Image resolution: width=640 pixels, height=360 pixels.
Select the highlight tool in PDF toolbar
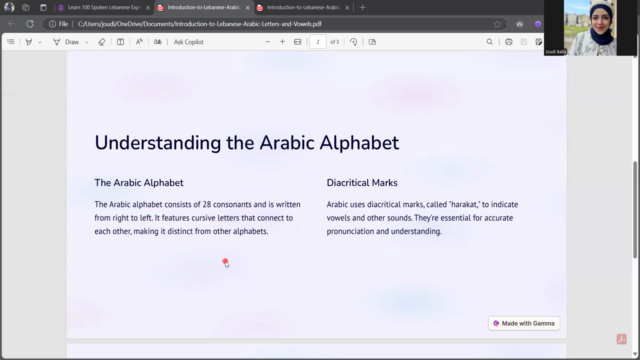29,42
